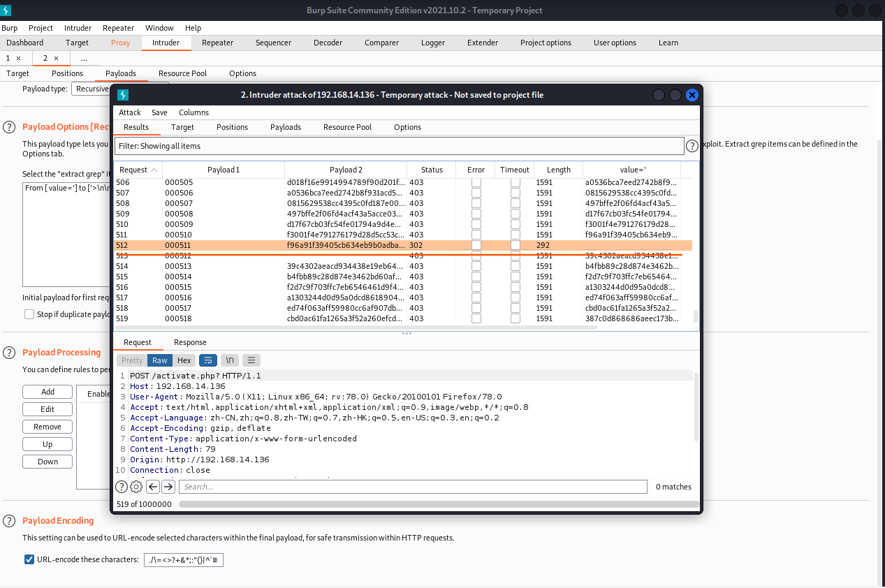Open the results filter settings bar
Screen dimensions: 885x588
(399, 146)
